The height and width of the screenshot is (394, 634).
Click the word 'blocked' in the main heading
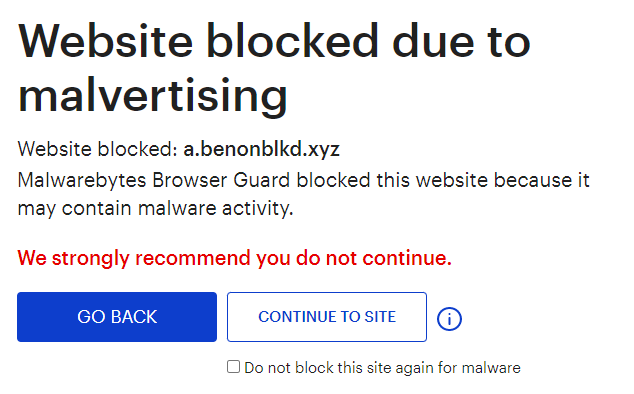coord(292,41)
